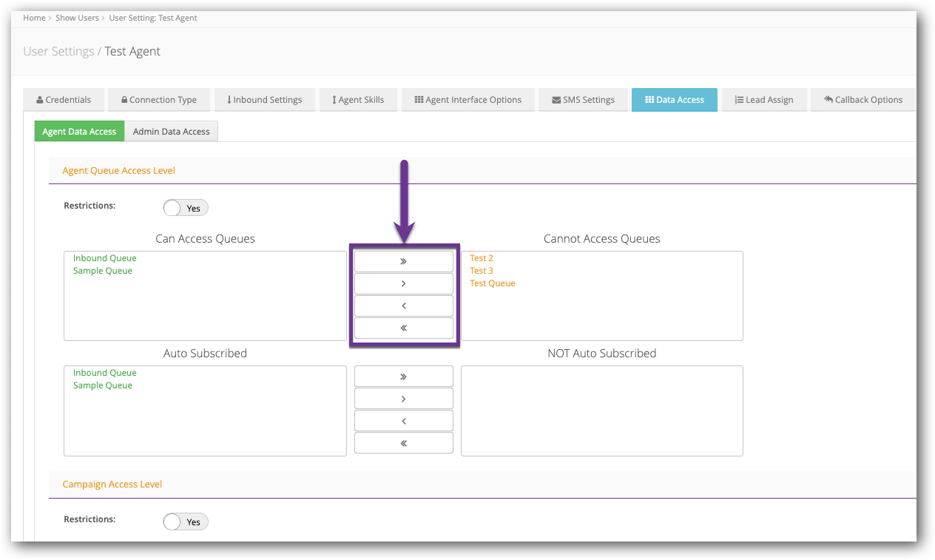Screen dimensions: 935x560
Task: Switch to Inbound Settings tab
Action: tap(264, 100)
